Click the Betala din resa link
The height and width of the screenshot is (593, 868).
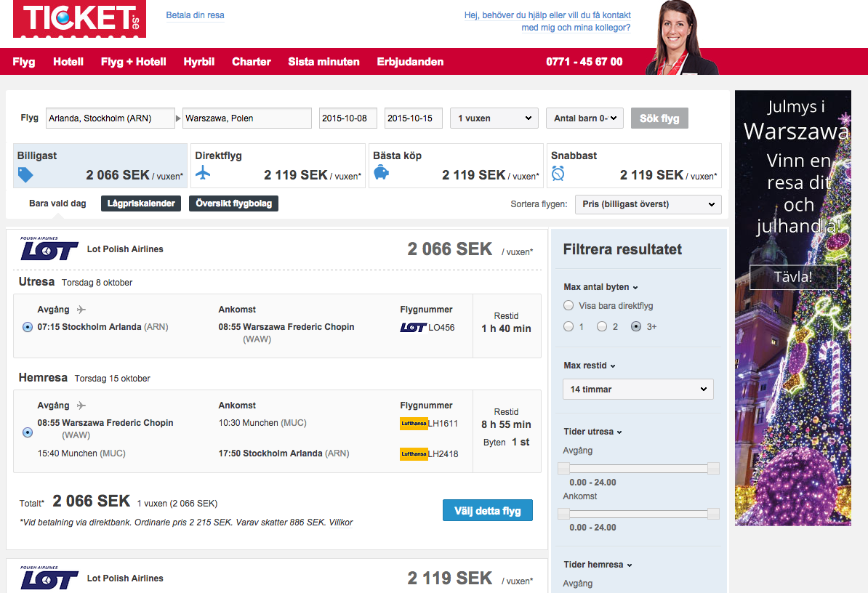tap(195, 15)
